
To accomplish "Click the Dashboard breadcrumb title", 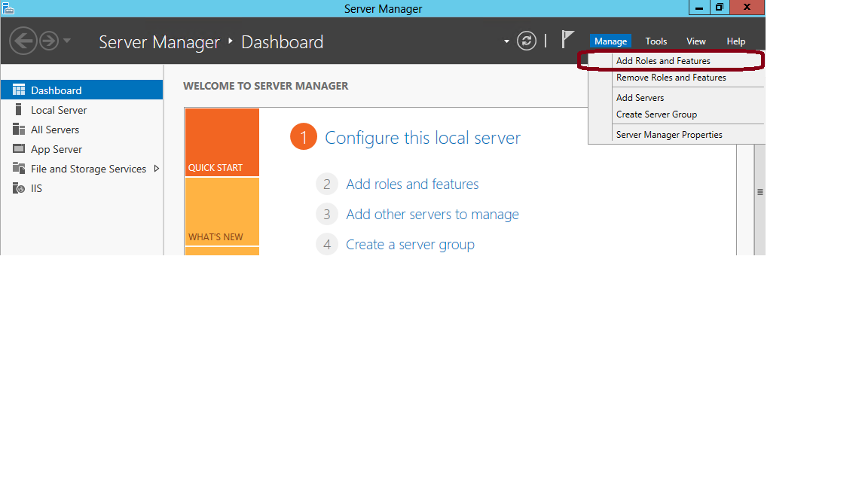I will tap(283, 42).
